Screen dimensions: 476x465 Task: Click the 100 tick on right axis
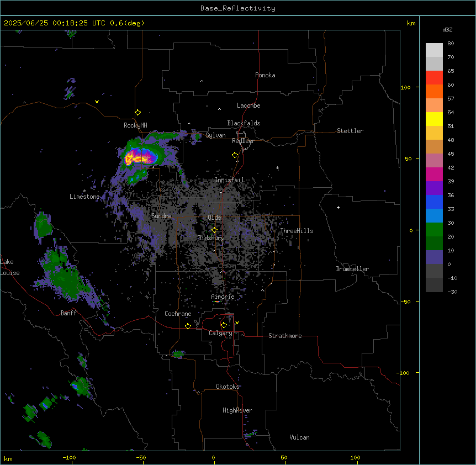405,87
